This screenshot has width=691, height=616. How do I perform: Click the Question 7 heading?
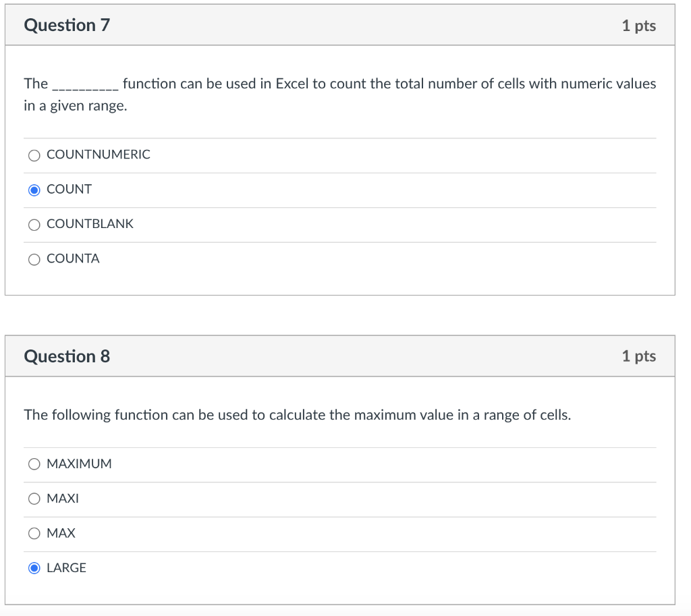(67, 26)
